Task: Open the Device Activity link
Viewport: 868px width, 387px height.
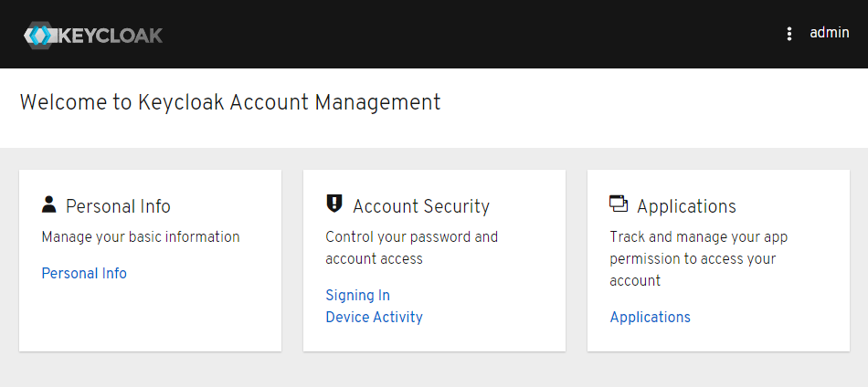Action: [x=374, y=317]
